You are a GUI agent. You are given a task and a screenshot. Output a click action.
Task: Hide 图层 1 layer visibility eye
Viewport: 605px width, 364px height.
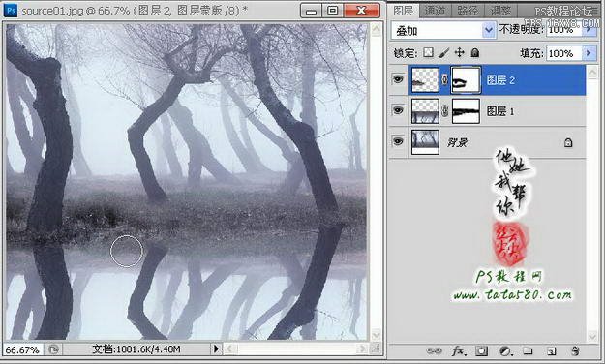point(398,110)
